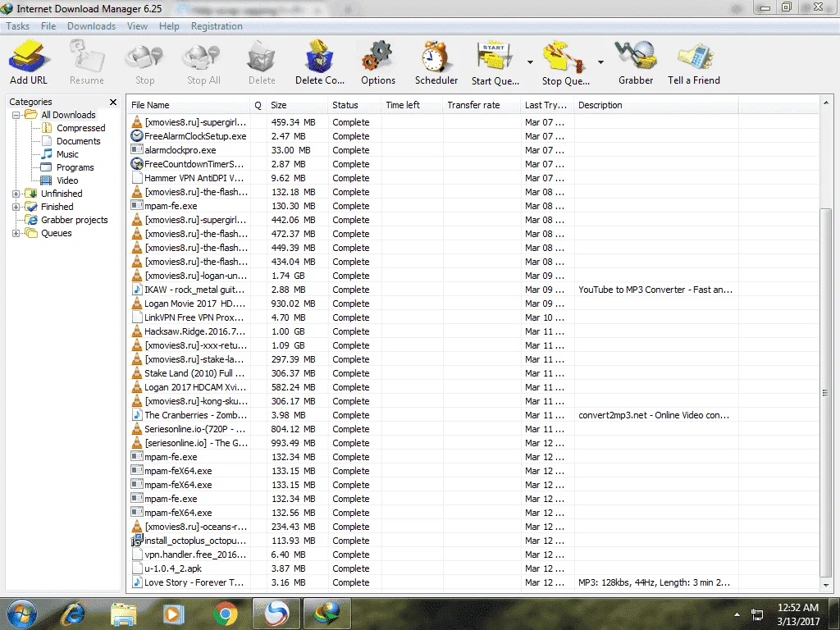Close the Categories panel
This screenshot has width=840, height=630.
click(x=113, y=102)
